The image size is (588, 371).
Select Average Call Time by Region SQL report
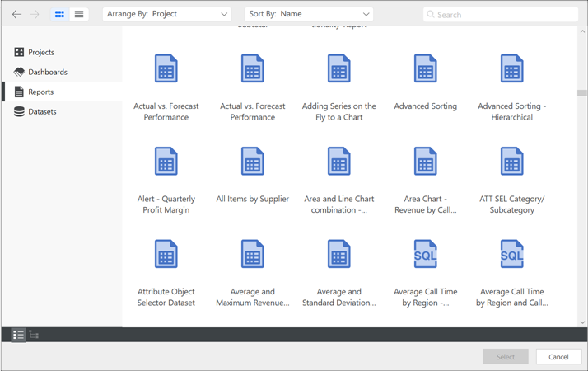[x=425, y=255]
